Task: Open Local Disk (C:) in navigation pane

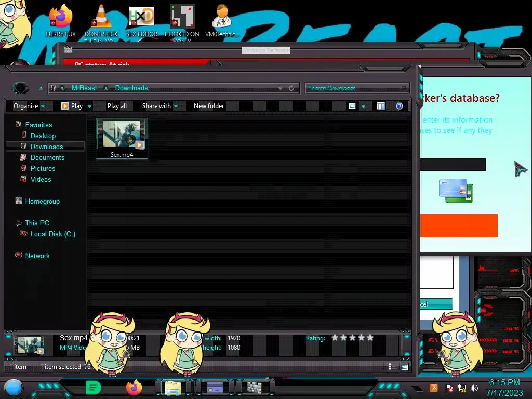Action: (x=53, y=234)
